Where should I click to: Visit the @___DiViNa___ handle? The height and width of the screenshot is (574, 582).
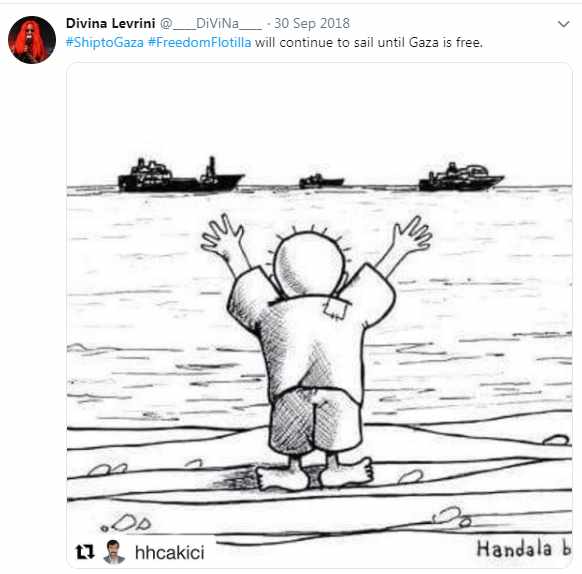[x=211, y=24]
